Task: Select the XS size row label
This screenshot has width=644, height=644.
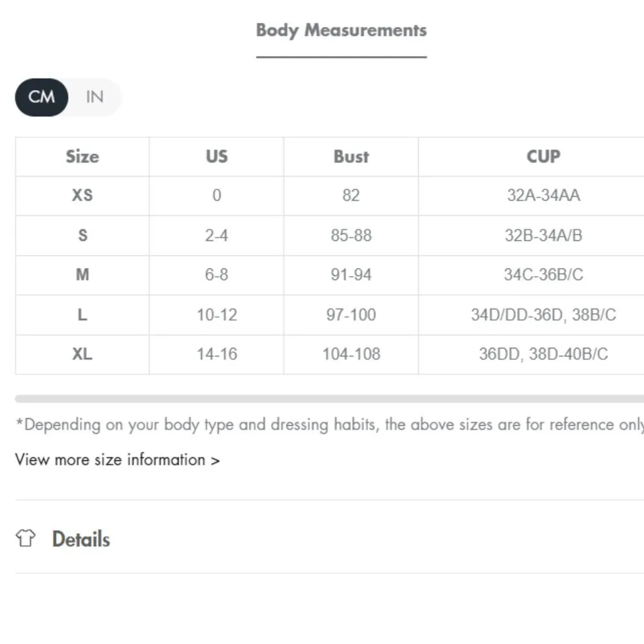Action: pos(82,195)
